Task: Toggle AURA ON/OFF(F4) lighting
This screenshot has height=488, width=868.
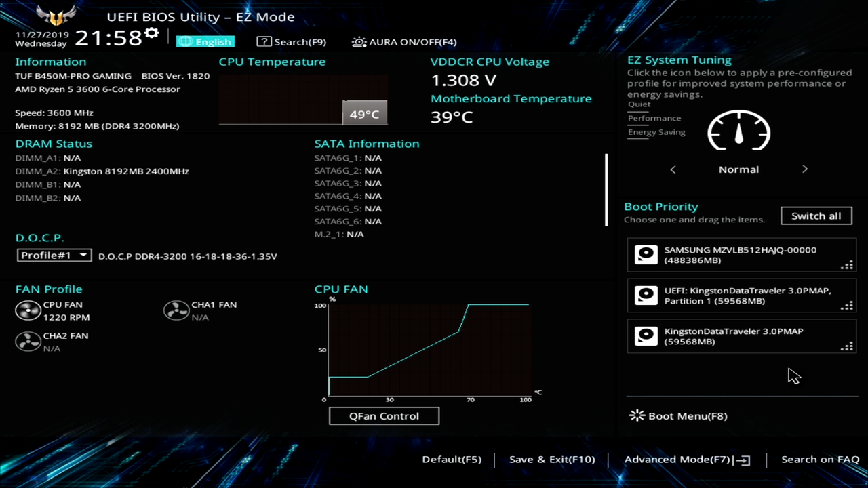Action: point(404,41)
